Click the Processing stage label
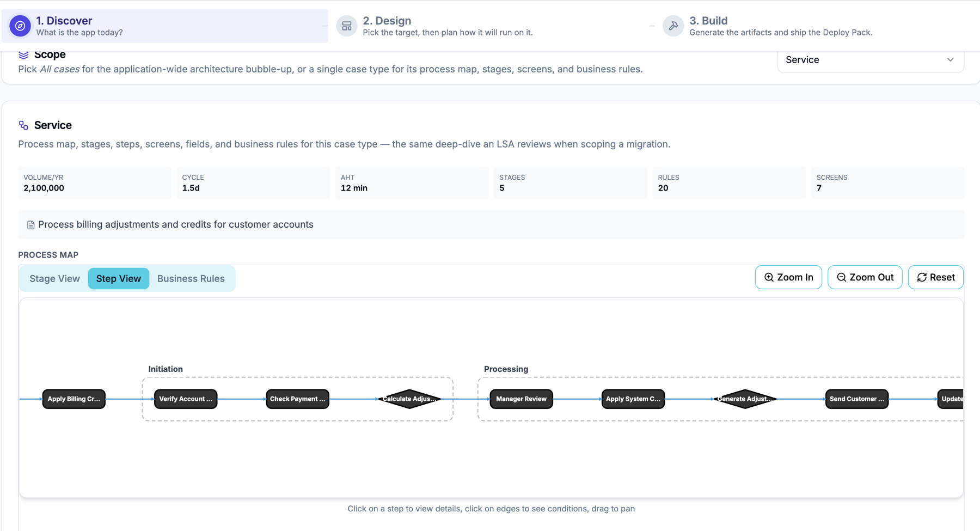The width and height of the screenshot is (980, 531). [506, 369]
